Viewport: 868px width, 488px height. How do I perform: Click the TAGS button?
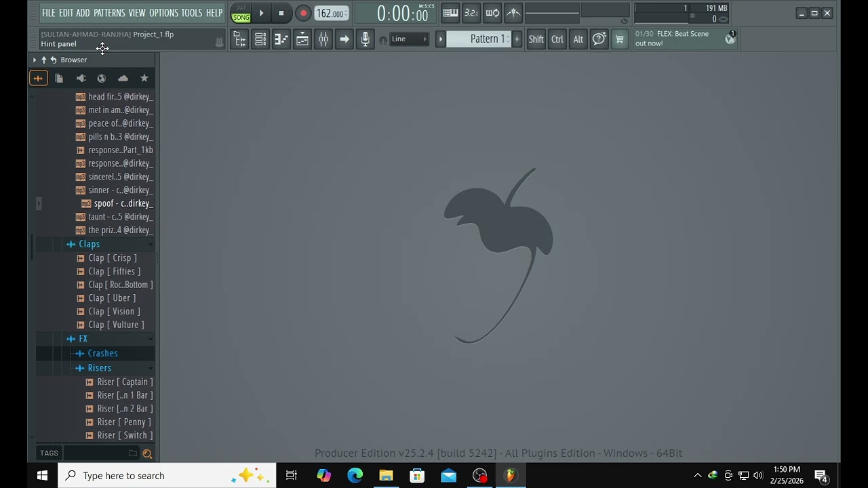click(x=49, y=453)
